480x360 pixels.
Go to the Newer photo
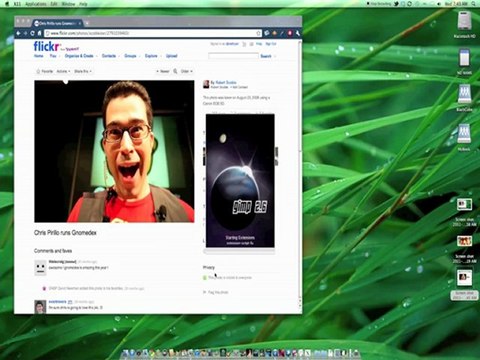pyautogui.click(x=163, y=71)
